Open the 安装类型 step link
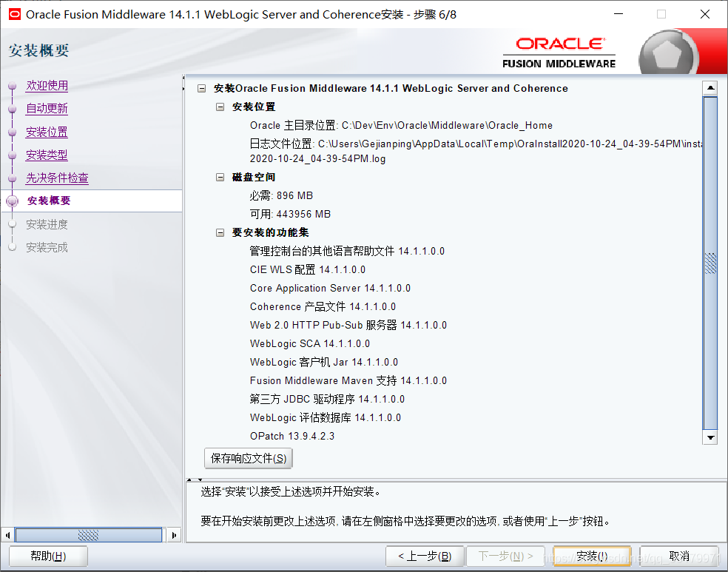 point(47,155)
